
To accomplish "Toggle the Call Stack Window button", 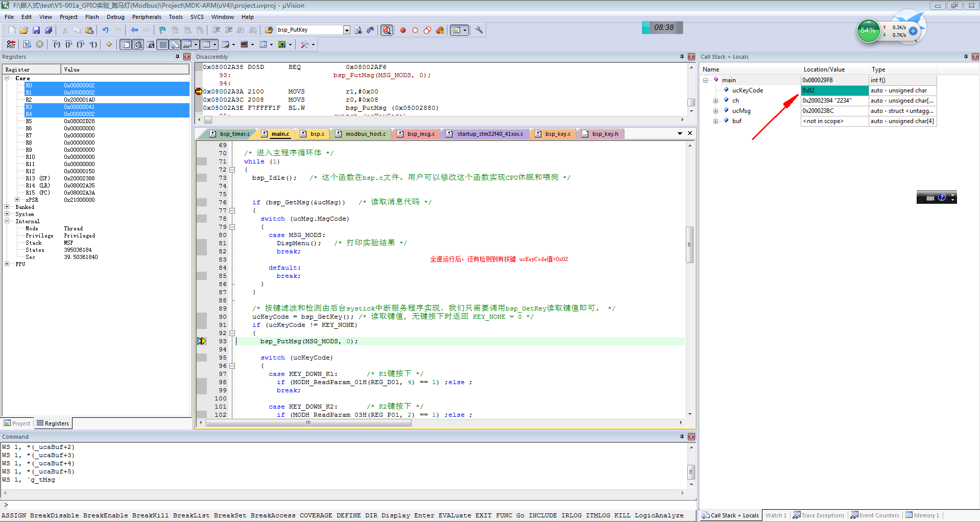I will [175, 44].
